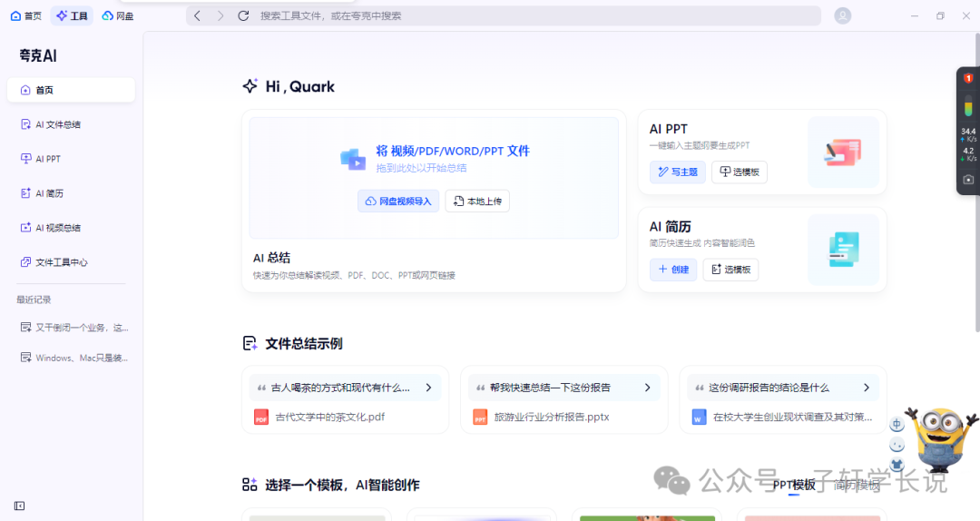Select 首页 in the sidebar
The height and width of the screenshot is (521, 980).
[x=72, y=90]
